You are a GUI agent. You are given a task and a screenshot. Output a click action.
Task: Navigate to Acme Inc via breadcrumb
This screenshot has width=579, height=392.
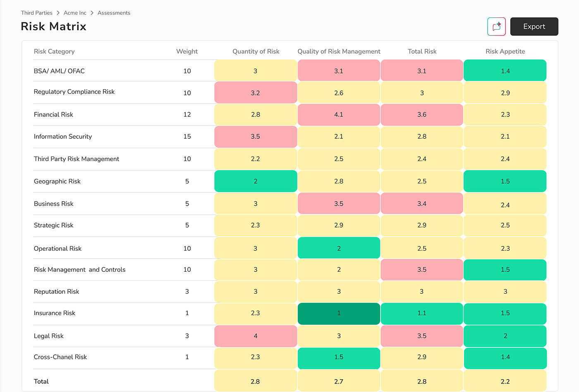[x=75, y=13]
